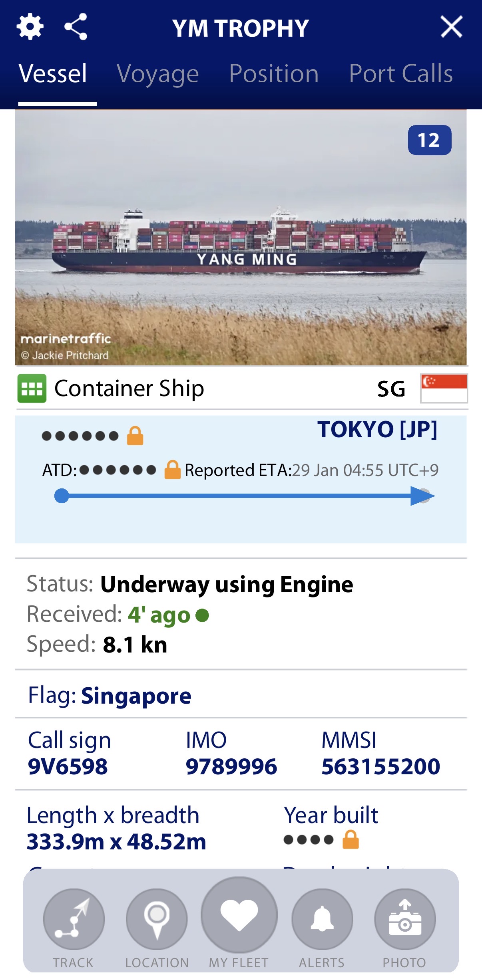Viewport: 482px width, 980px height.
Task: Open destination TOKYO [JP] link
Action: [377, 430]
